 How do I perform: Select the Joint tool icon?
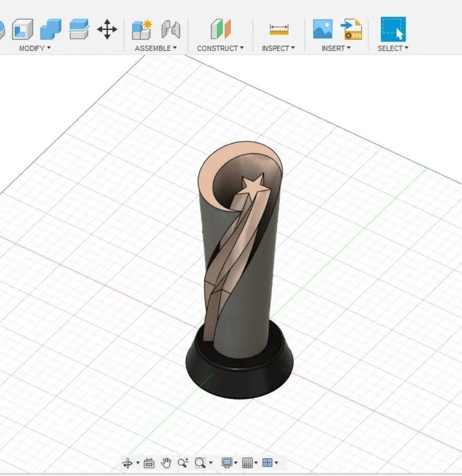click(x=171, y=29)
